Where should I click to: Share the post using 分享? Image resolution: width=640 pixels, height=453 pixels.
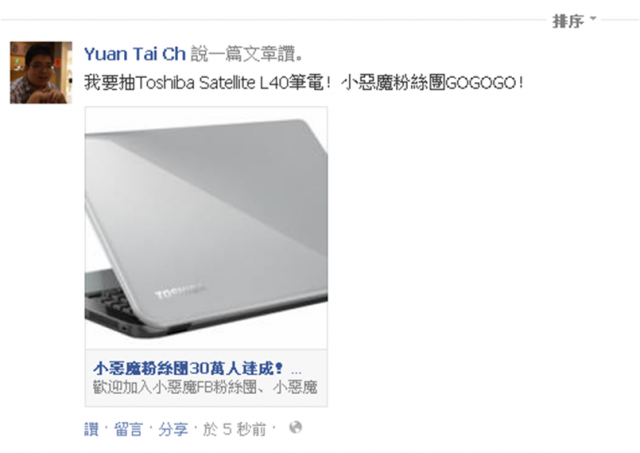click(x=173, y=429)
